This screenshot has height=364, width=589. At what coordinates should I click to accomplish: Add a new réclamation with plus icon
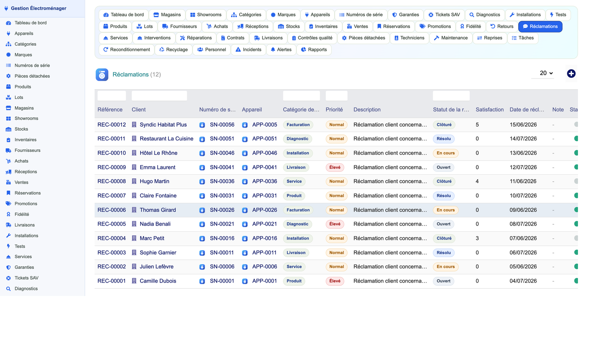click(x=571, y=74)
